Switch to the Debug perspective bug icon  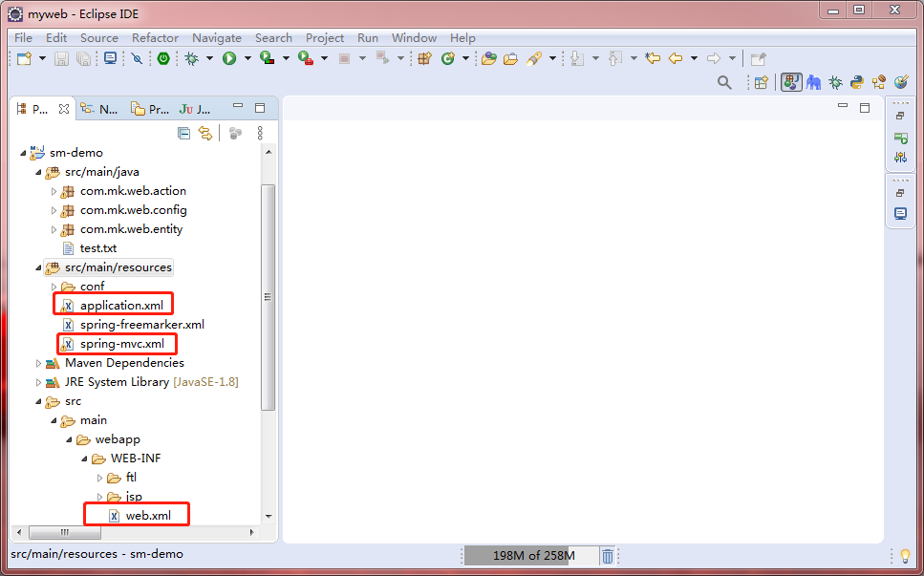point(835,82)
